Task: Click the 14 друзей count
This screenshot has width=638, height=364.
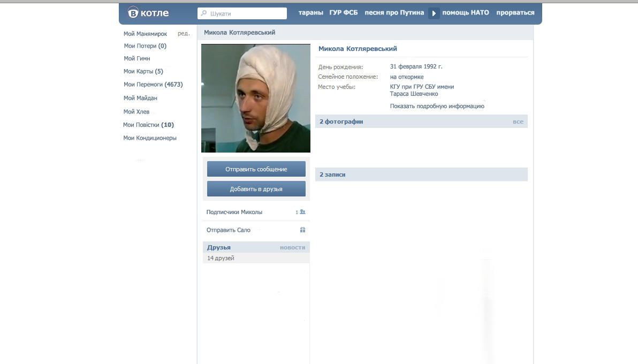Action: point(221,258)
